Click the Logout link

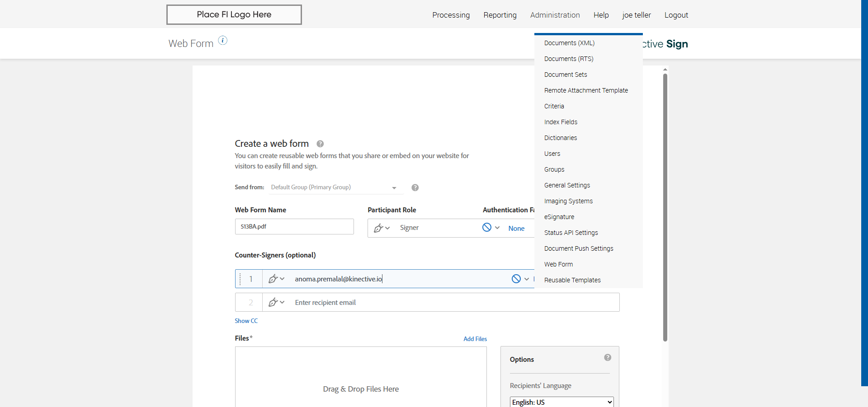click(676, 15)
